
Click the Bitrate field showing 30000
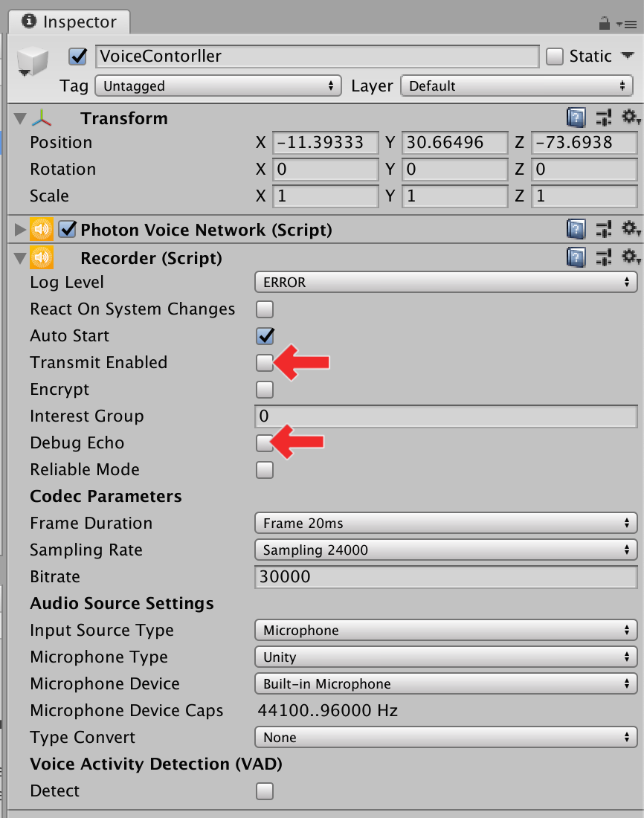[x=445, y=577]
